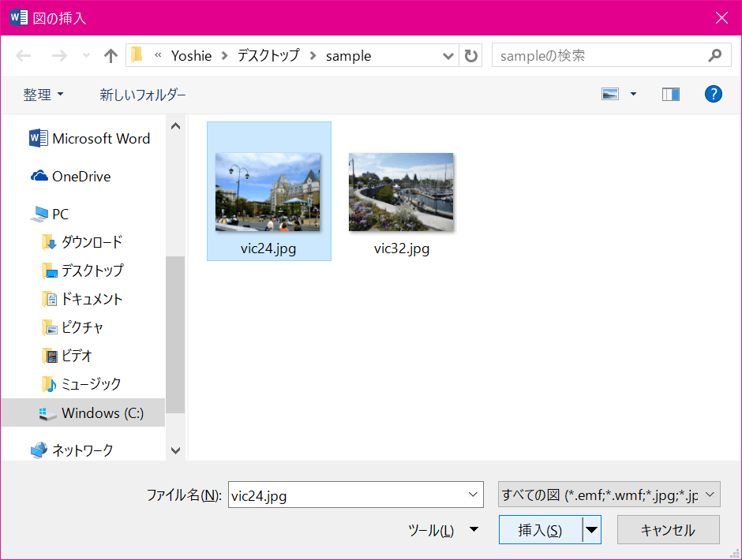Click the folder icon in address bar
The height and width of the screenshot is (560, 742).
137,55
